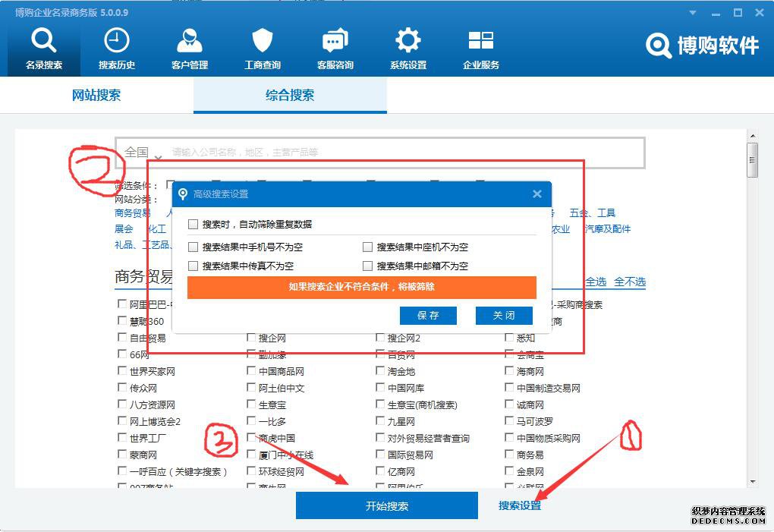Close the 高级搜索设置 dialog with X
The height and width of the screenshot is (532, 774).
coord(537,194)
